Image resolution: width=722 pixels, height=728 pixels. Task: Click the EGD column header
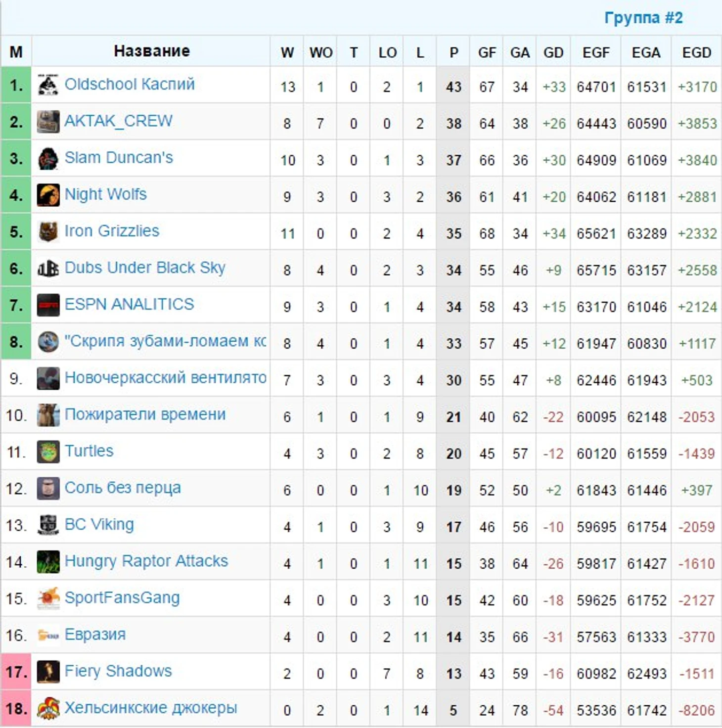click(696, 52)
